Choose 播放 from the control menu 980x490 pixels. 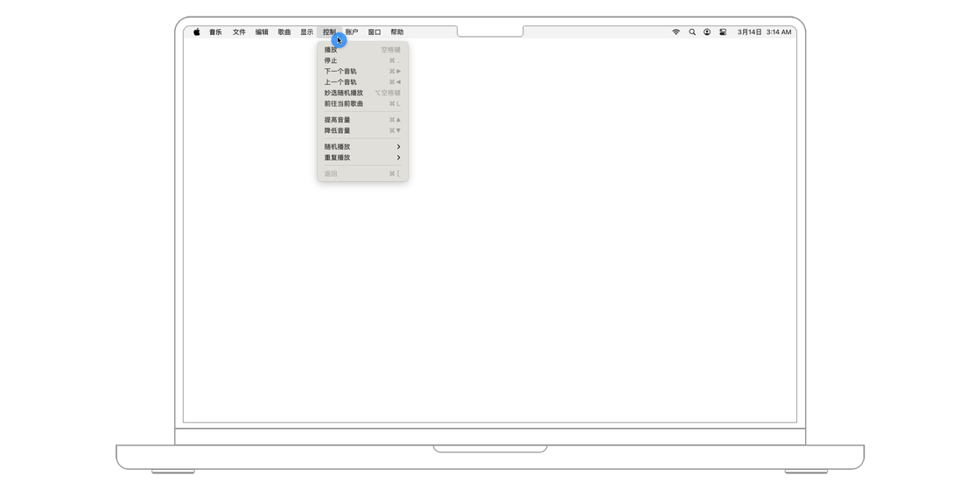pyautogui.click(x=362, y=50)
